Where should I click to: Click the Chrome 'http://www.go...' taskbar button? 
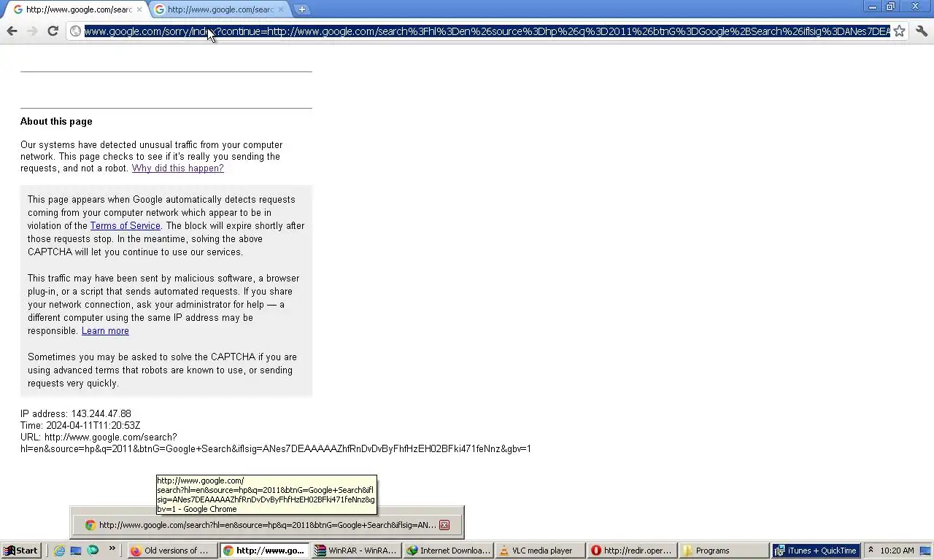pyautogui.click(x=264, y=551)
